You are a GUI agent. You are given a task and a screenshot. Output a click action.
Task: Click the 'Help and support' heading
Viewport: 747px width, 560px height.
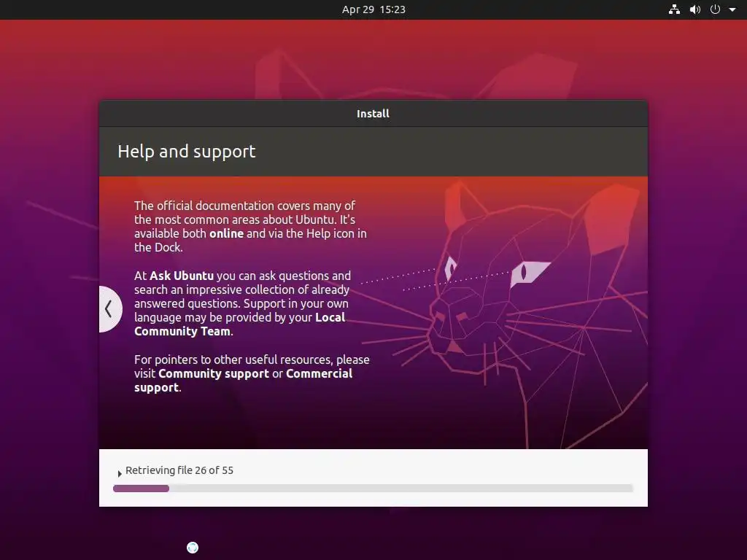[x=186, y=152]
